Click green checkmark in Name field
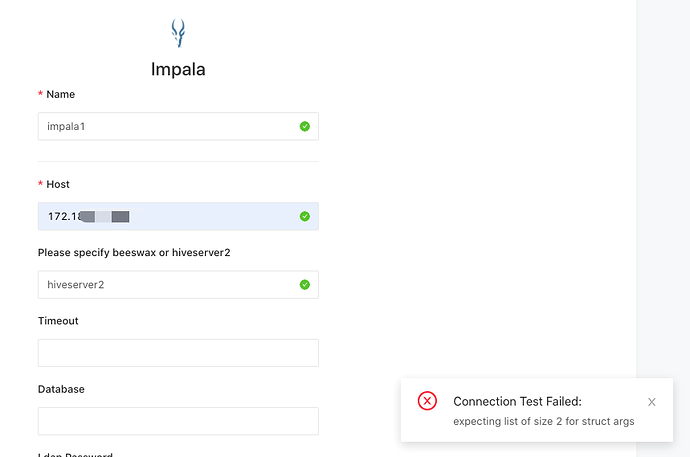The height and width of the screenshot is (457, 690). 305,126
